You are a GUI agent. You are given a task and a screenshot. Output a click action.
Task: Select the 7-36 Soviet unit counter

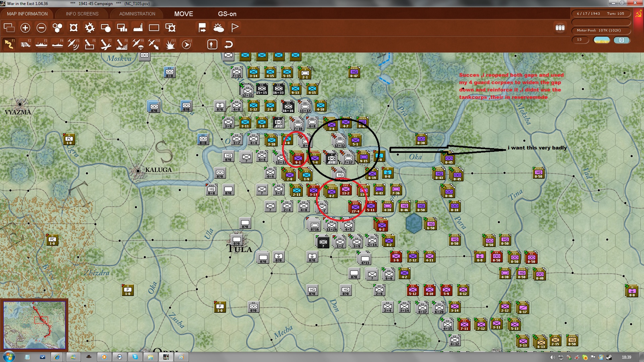(396, 190)
